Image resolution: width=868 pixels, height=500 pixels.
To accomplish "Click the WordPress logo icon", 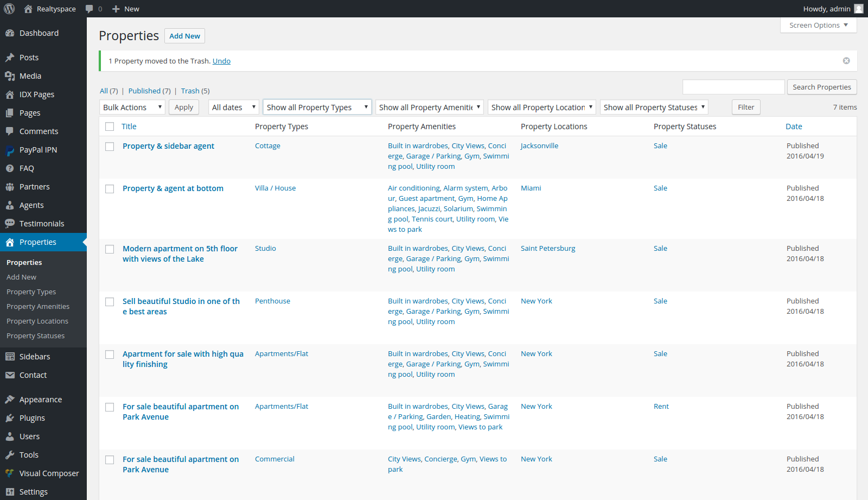I will [9, 9].
